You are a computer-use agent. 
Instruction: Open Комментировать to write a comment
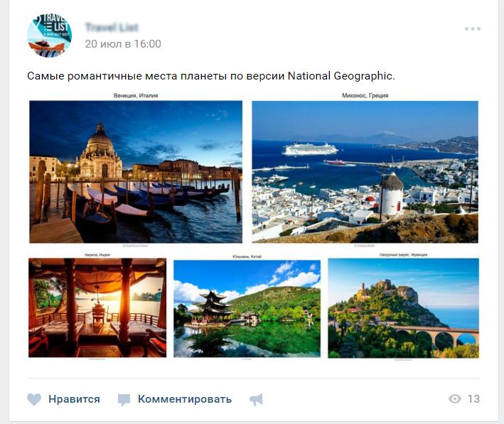(x=185, y=399)
